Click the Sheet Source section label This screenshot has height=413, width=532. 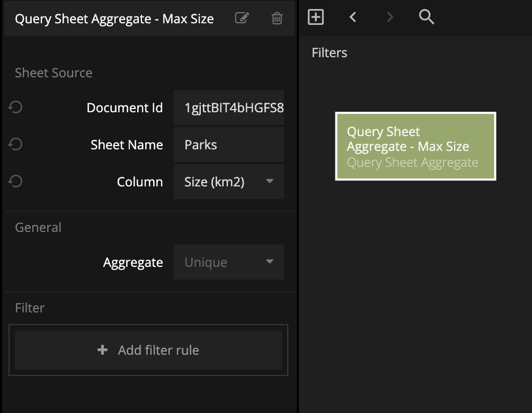(54, 73)
